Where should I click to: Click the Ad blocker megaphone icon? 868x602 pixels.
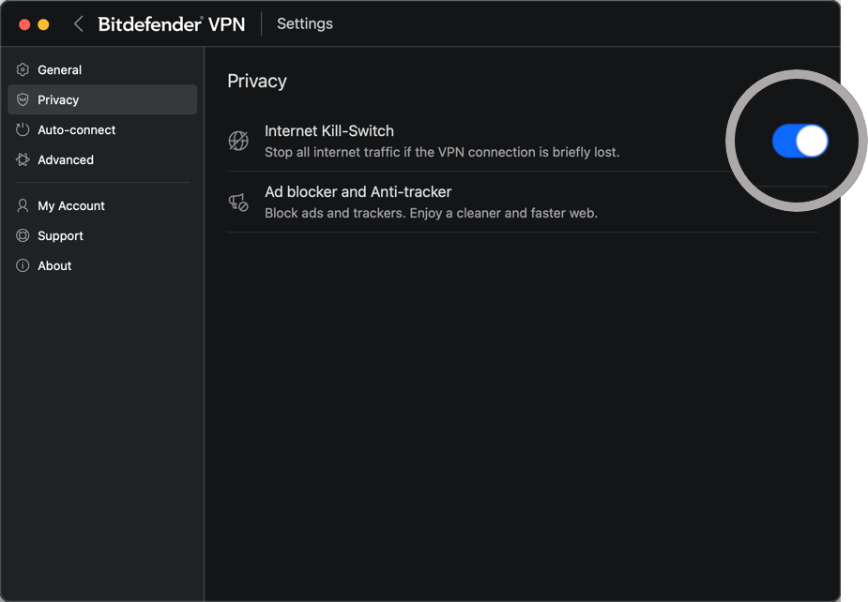(238, 202)
